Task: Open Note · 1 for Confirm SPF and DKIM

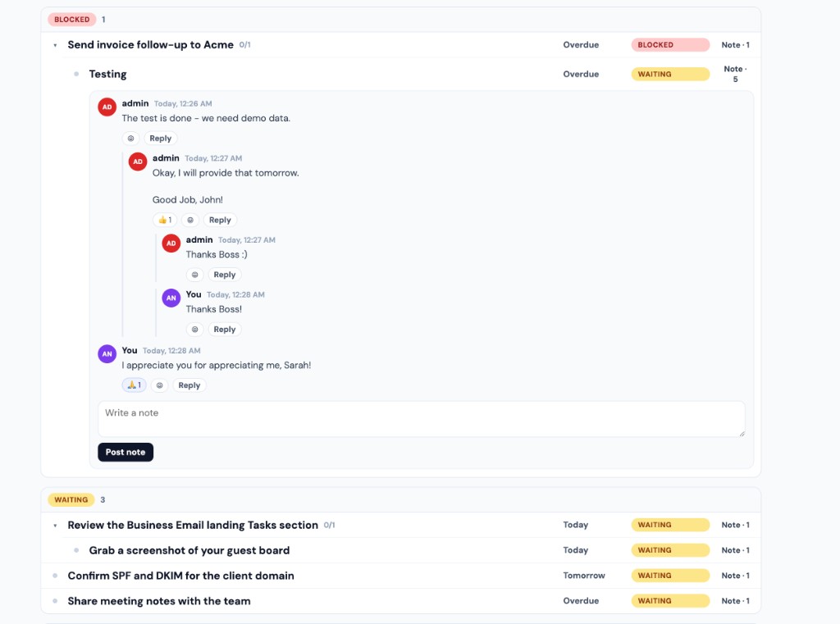Action: pos(735,576)
